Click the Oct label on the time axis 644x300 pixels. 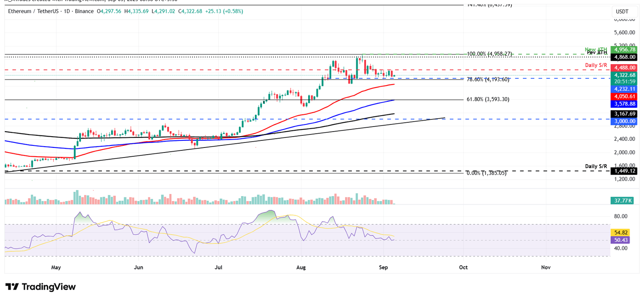[x=463, y=267]
